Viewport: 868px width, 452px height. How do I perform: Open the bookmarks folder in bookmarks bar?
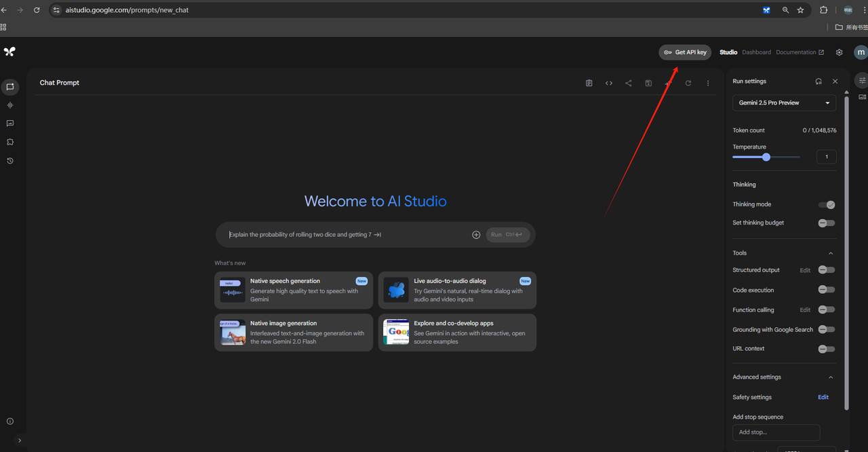click(x=851, y=27)
